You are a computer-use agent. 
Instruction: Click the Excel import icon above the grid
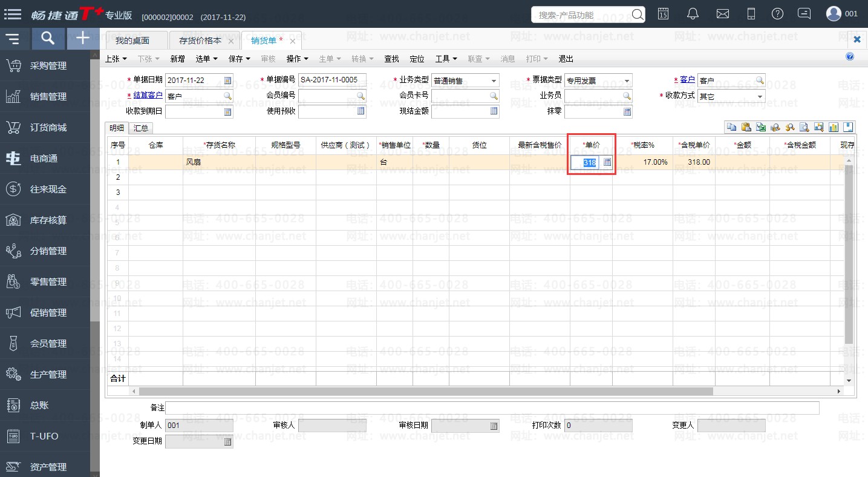coord(761,127)
